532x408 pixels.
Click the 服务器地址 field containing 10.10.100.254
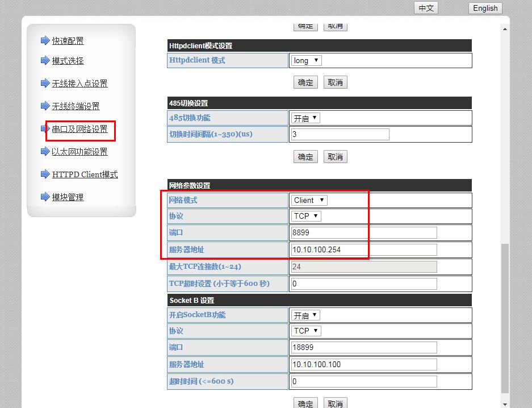pos(363,249)
